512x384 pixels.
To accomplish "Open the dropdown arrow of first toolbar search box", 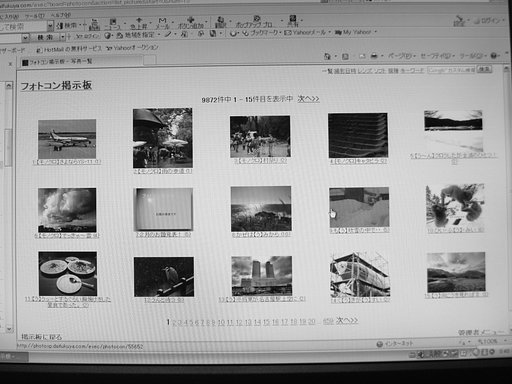I will 50,26.
